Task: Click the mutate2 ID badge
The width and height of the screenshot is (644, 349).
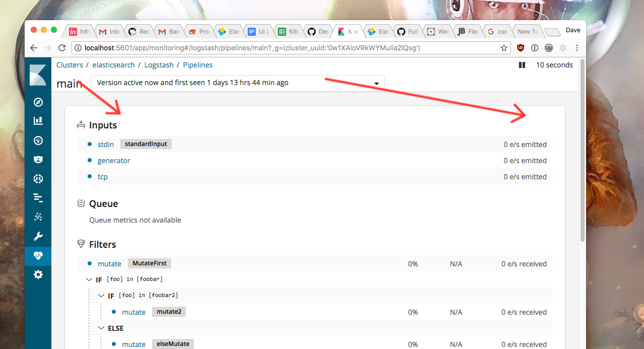Action: [x=169, y=312]
